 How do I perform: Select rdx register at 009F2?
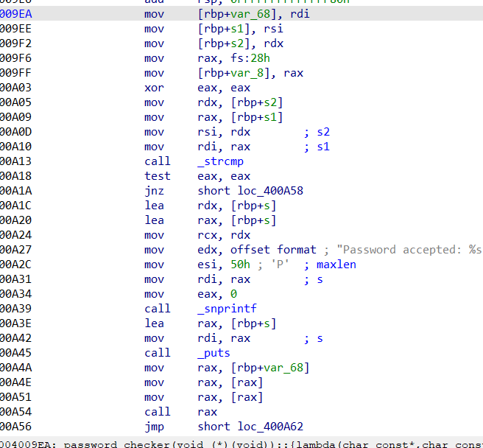274,43
